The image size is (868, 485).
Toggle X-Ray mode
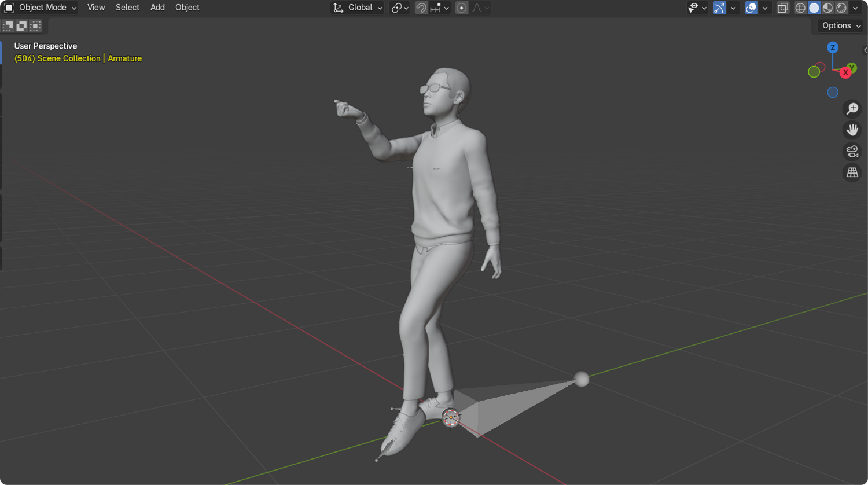click(783, 8)
